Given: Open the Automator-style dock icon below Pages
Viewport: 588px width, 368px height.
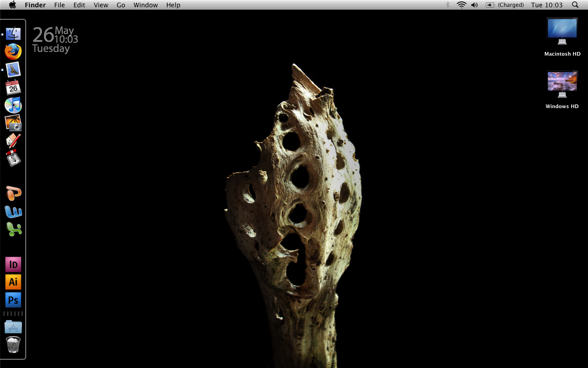Looking at the screenshot, I should (x=13, y=158).
